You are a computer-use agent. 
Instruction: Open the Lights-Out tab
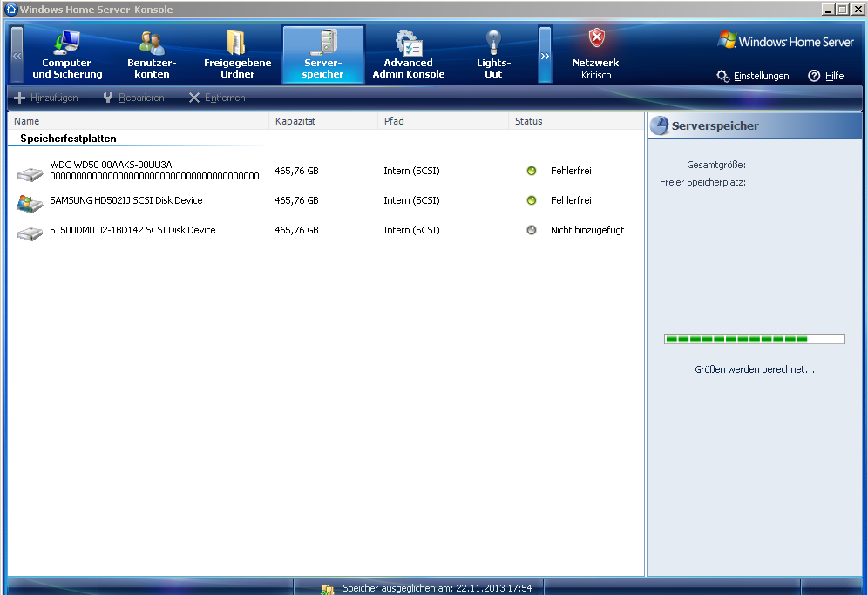pyautogui.click(x=493, y=54)
